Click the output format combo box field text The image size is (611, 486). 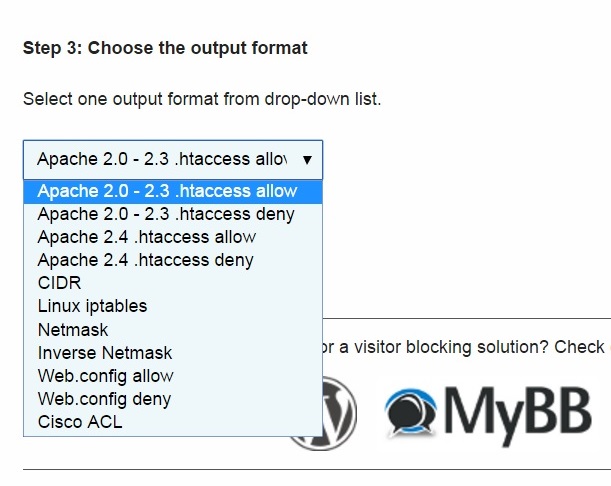pos(160,159)
